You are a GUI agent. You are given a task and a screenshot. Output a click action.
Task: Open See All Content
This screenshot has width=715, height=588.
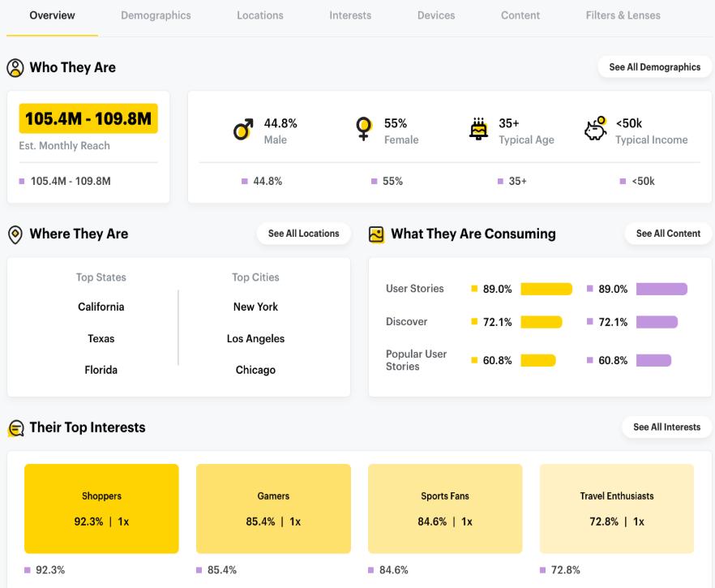click(x=668, y=234)
